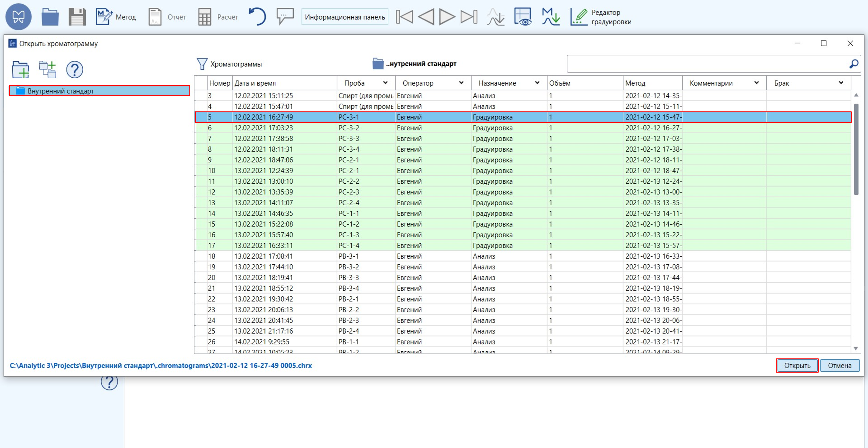The width and height of the screenshot is (868, 448).
Task: Click the undo arrow in toolbar
Action: click(257, 17)
